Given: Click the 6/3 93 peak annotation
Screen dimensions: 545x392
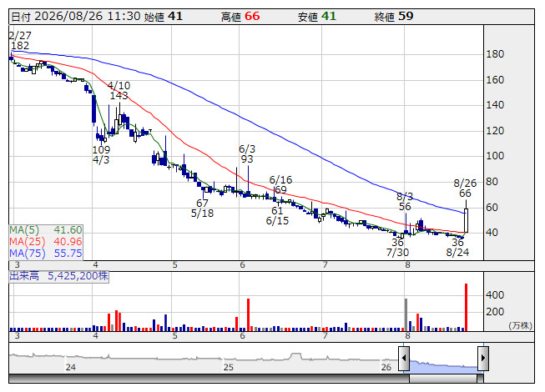Looking at the screenshot, I should point(247,154).
